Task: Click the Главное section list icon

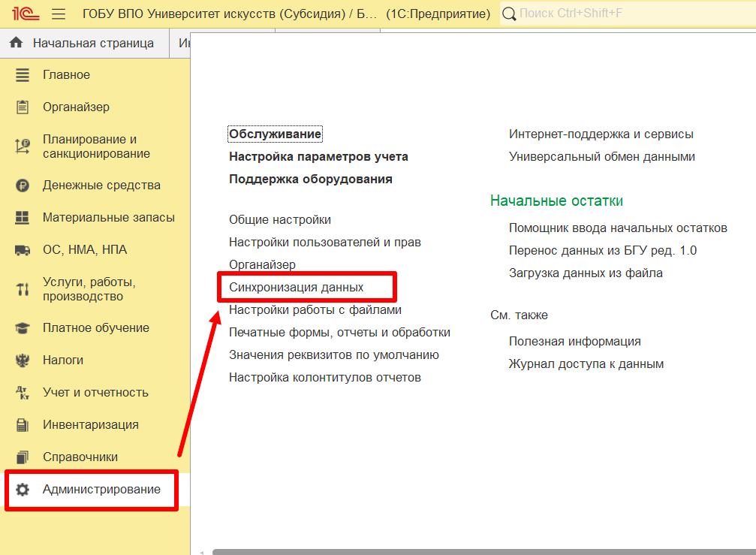Action: pos(23,75)
